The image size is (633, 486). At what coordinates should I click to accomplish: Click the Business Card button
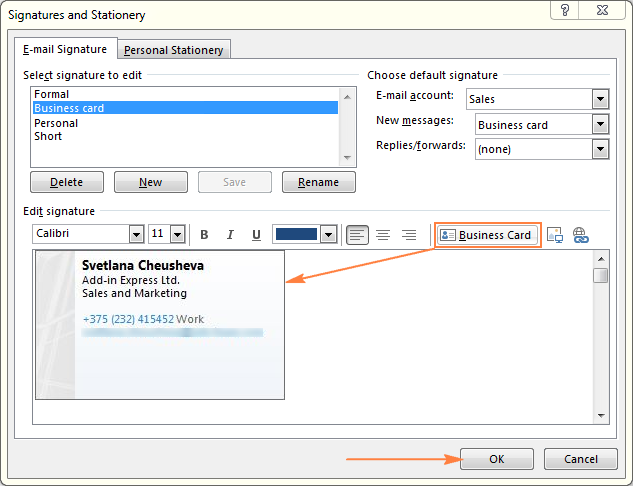tap(487, 235)
